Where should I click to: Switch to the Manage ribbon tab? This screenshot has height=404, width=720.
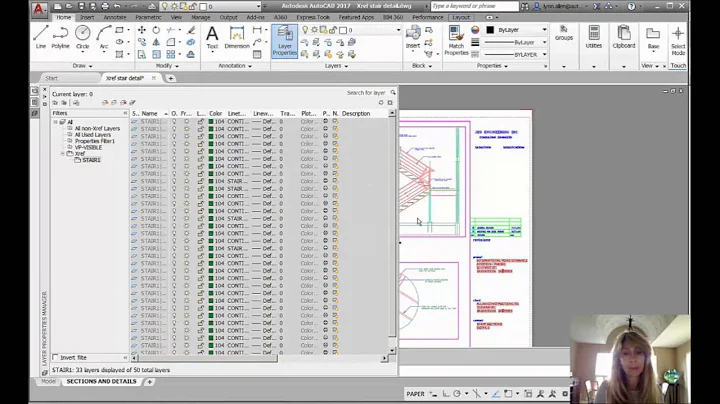pos(201,17)
